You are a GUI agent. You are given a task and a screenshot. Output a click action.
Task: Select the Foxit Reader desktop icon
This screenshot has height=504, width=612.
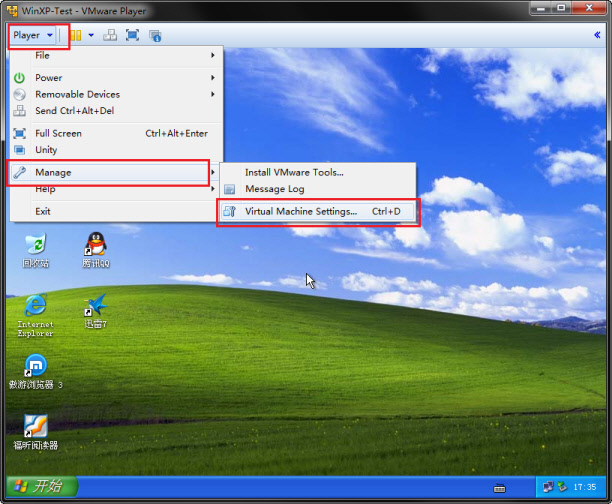pyautogui.click(x=36, y=433)
